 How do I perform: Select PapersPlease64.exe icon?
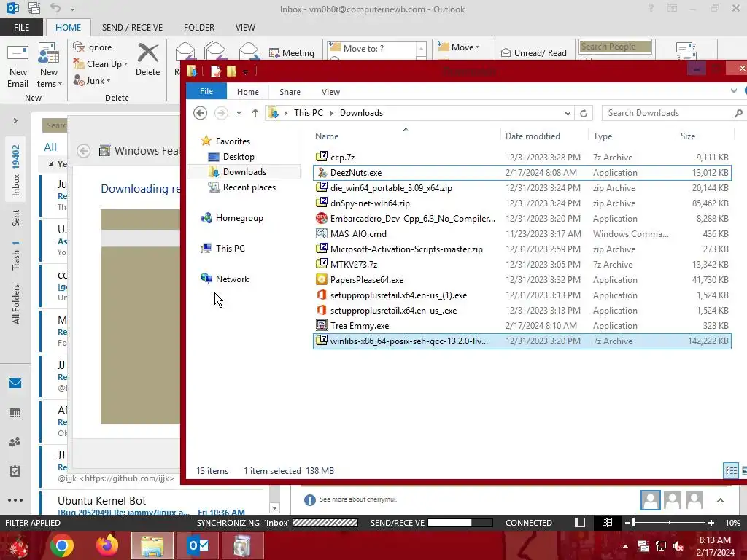[322, 279]
